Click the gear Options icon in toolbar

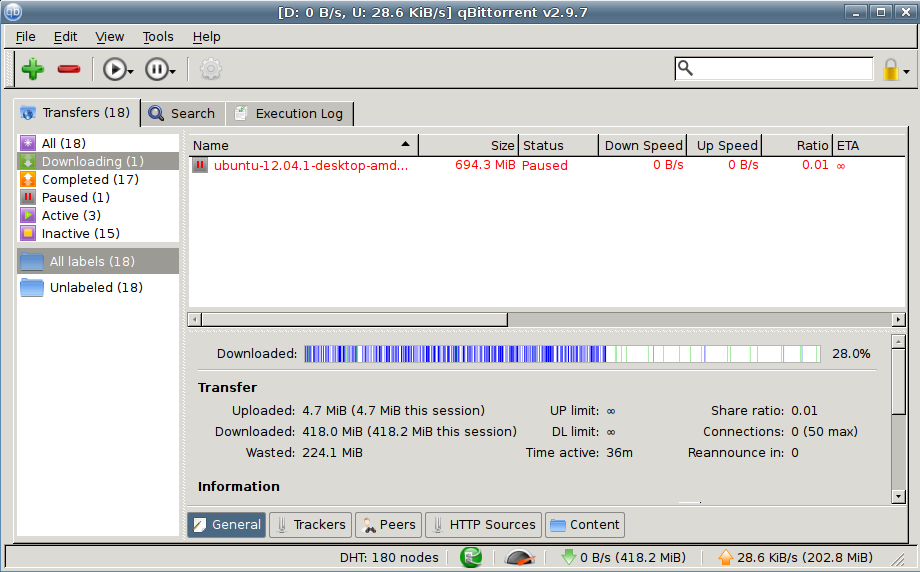point(211,69)
